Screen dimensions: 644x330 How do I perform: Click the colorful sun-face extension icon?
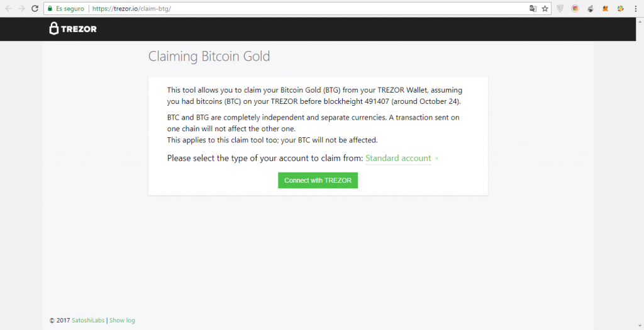point(621,8)
